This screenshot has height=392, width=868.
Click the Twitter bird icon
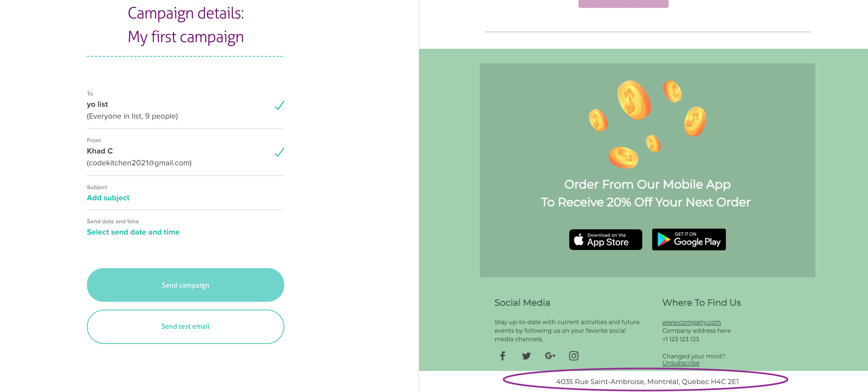click(526, 355)
